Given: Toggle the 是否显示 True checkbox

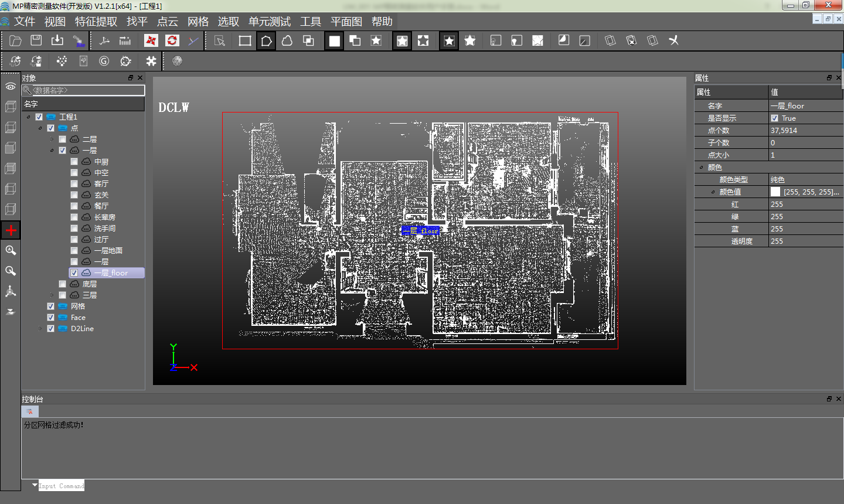Looking at the screenshot, I should click(775, 118).
